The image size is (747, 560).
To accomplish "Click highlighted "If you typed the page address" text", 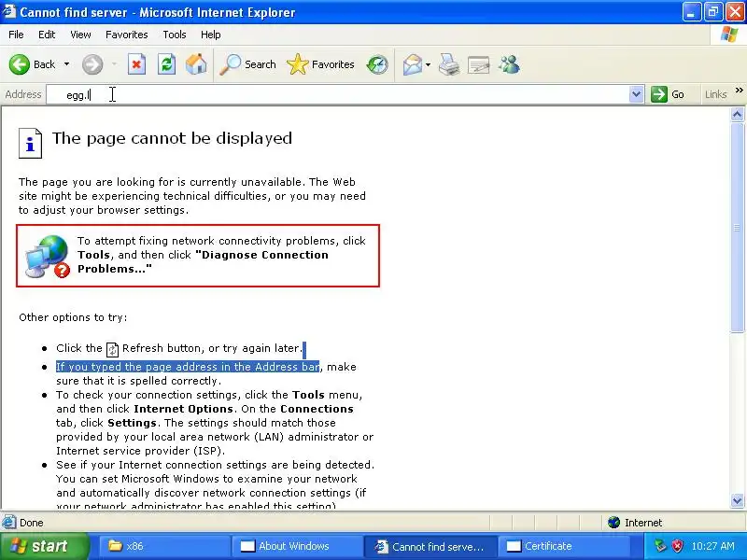I will [x=188, y=367].
